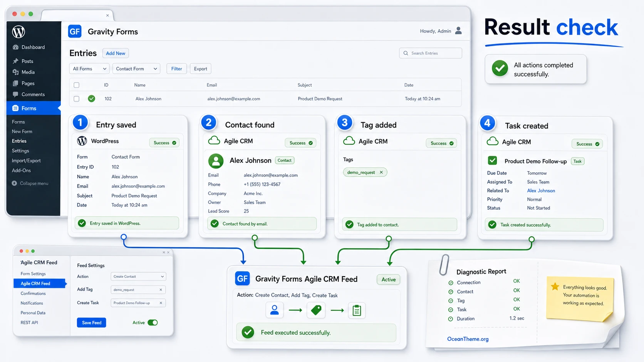The height and width of the screenshot is (362, 644).
Task: Click the GF logo in Agile CRM Feed panel
Action: [242, 279]
